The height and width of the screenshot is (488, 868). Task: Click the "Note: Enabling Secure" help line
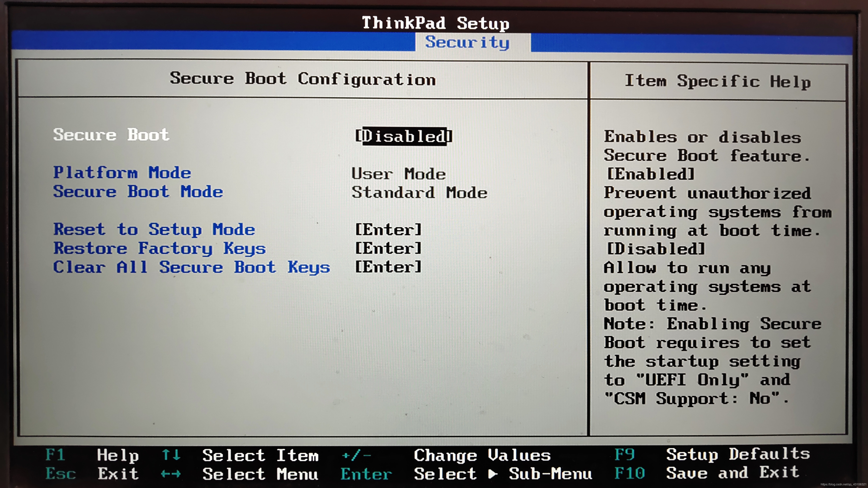[x=713, y=324]
